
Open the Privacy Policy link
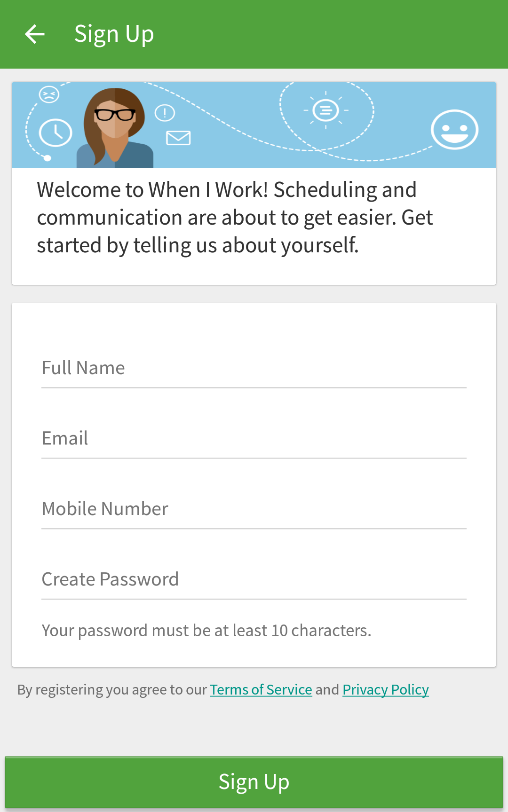point(385,689)
